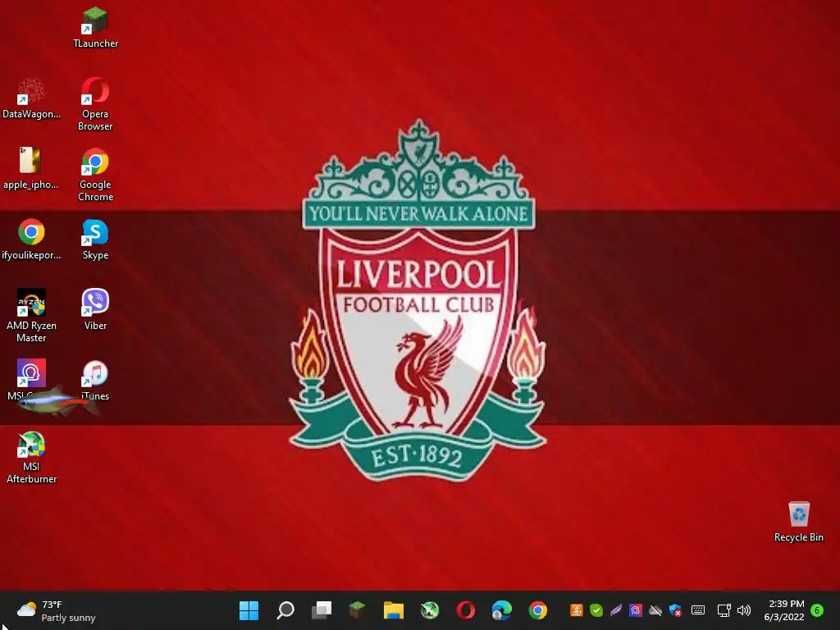Select the MSI Afterburner desktop shortcut

(x=31, y=457)
